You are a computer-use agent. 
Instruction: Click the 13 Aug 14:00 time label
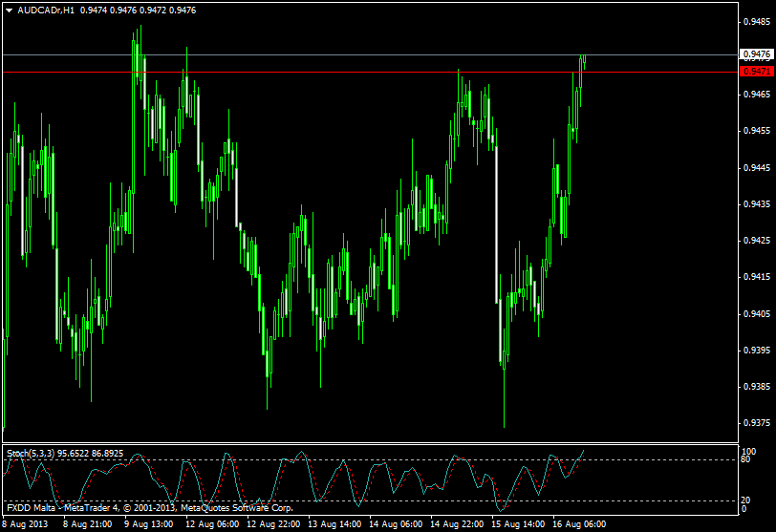tap(334, 524)
